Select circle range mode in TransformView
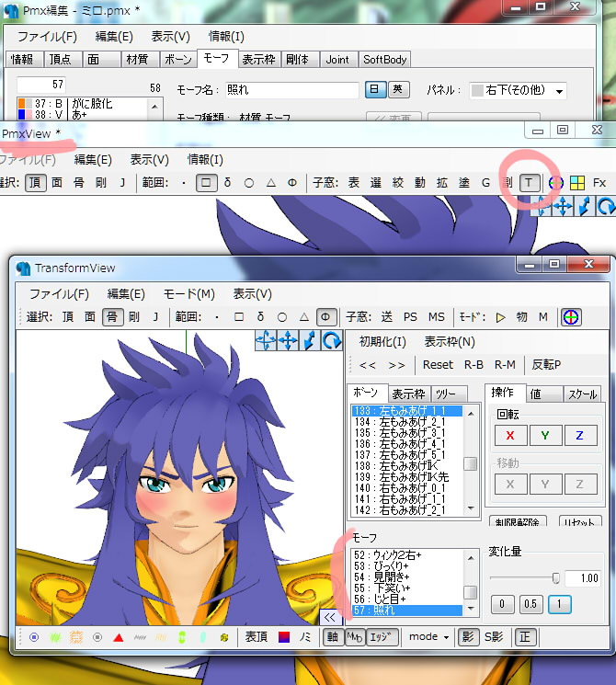 click(281, 317)
